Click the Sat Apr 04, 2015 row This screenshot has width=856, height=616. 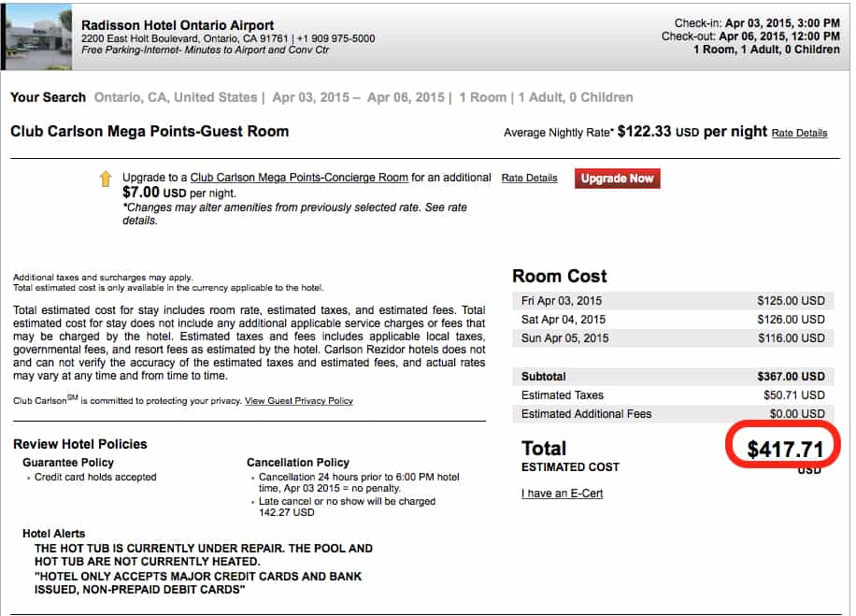pos(673,320)
